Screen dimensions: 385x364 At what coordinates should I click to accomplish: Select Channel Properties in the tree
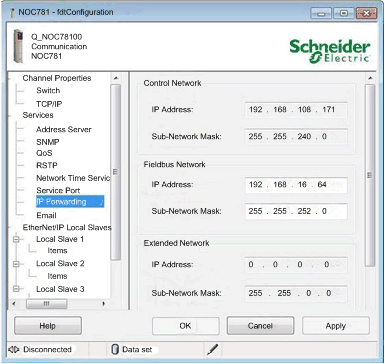click(x=57, y=78)
